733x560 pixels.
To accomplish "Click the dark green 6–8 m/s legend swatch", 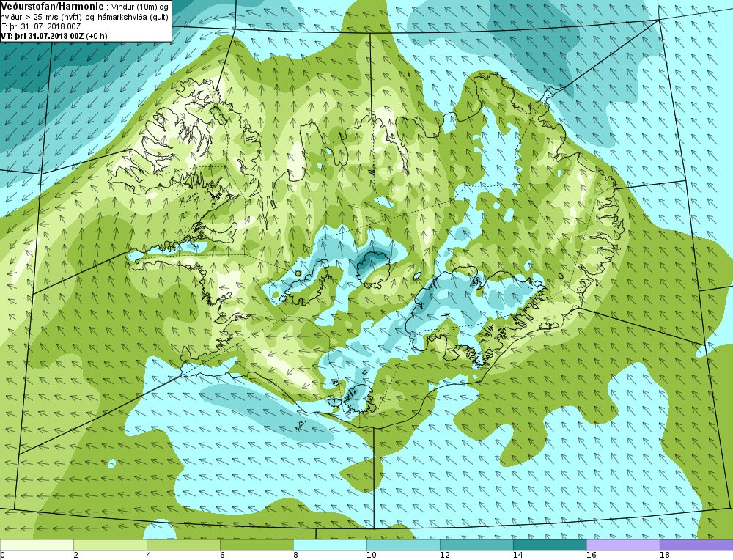I will [x=257, y=545].
